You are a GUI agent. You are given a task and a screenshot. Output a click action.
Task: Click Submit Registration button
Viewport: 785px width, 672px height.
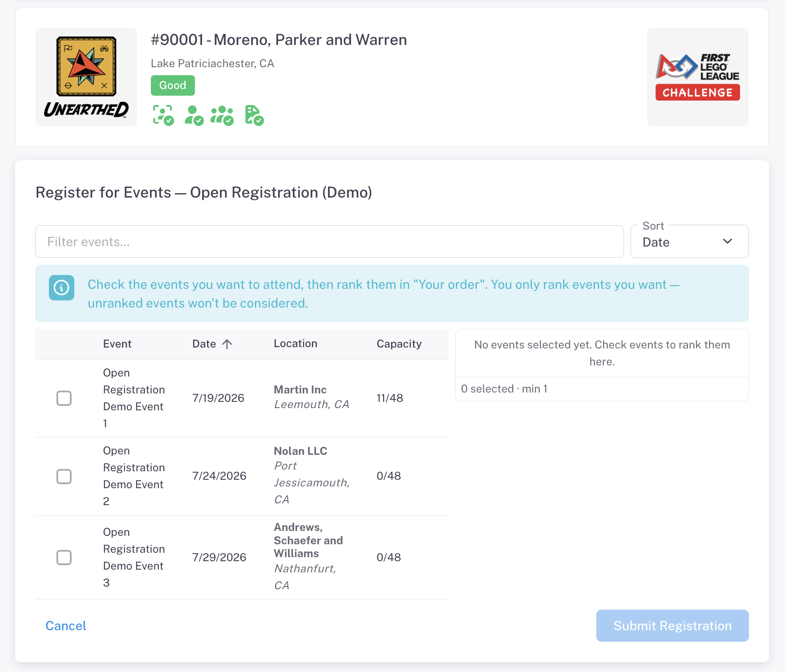click(x=672, y=626)
